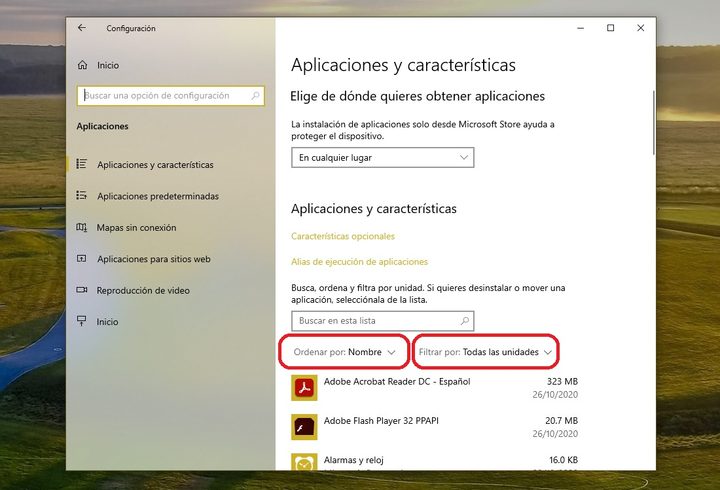The width and height of the screenshot is (720, 490).
Task: Click the Alarmas y reloj app icon
Action: point(304,462)
